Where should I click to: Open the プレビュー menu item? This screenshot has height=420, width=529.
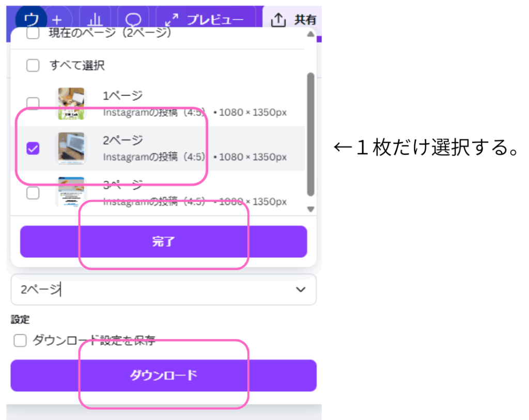pyautogui.click(x=215, y=20)
